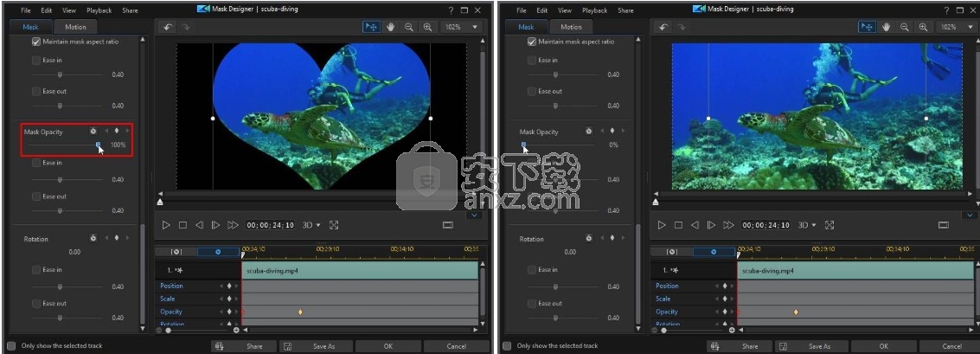
Task: Add Rotation keyframe diamond in left window
Action: coord(117,238)
